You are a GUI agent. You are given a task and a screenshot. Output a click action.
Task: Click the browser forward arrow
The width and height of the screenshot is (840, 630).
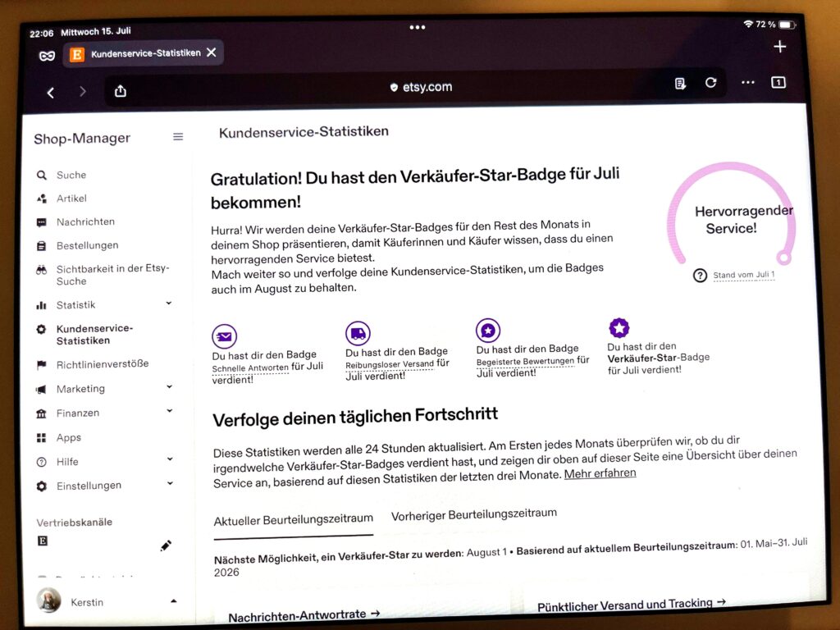click(x=83, y=92)
